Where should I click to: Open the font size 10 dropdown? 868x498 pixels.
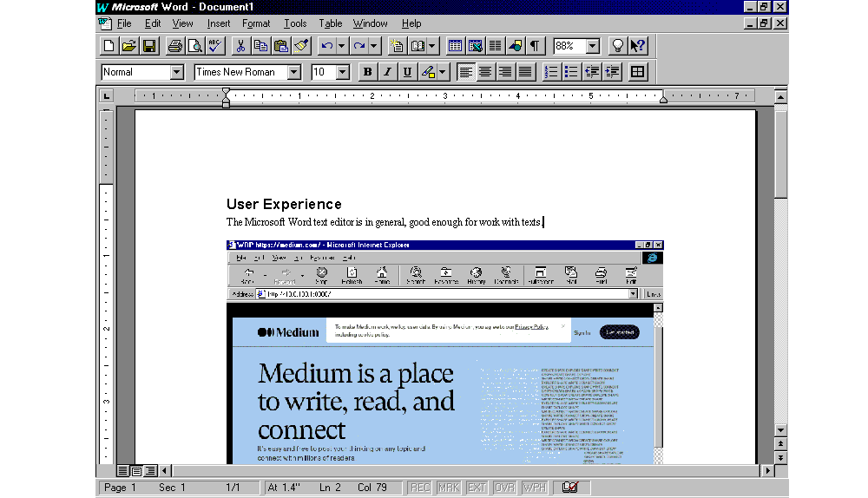343,72
